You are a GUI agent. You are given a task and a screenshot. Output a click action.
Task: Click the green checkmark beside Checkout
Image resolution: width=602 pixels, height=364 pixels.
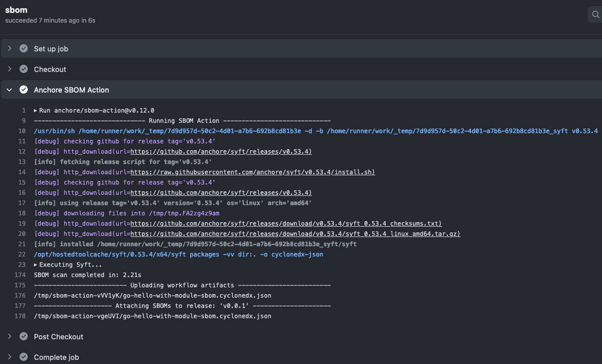click(24, 69)
